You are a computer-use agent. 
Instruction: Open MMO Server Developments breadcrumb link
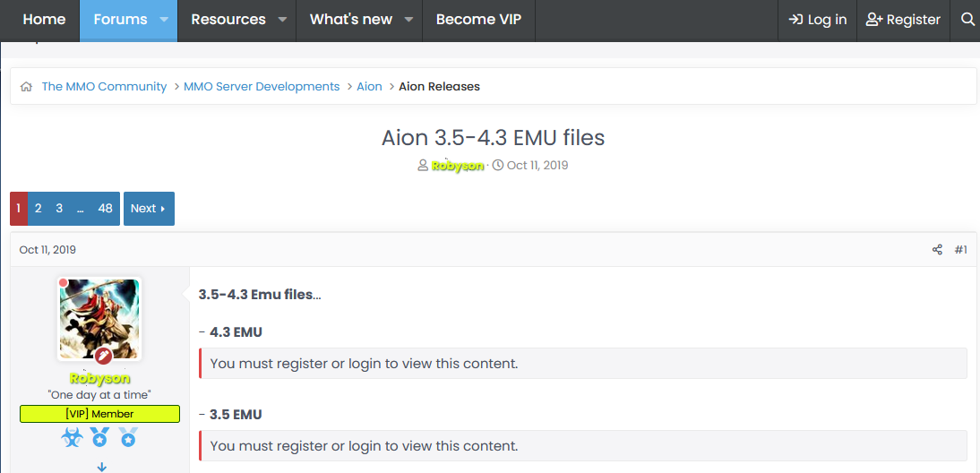tap(262, 87)
